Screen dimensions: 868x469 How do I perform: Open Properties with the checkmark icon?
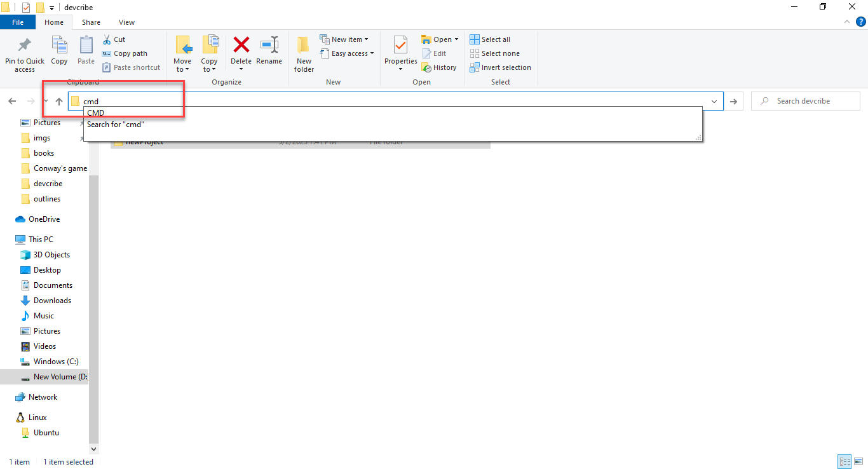(400, 46)
